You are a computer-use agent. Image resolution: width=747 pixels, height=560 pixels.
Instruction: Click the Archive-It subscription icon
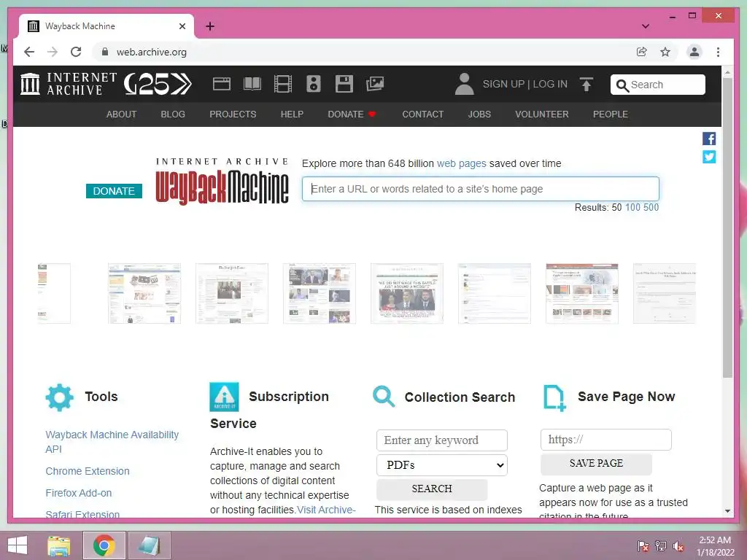click(224, 397)
